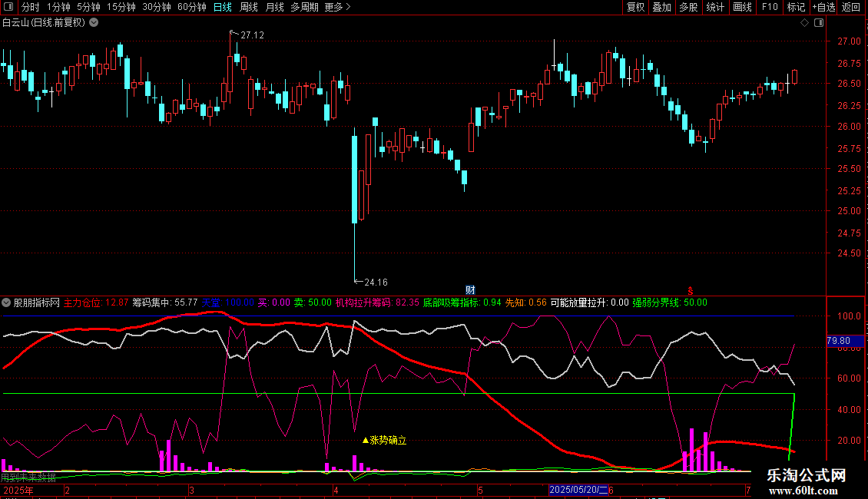The width and height of the screenshot is (868, 499).
Task: Click the 标记 mark button
Action: coord(796,7)
